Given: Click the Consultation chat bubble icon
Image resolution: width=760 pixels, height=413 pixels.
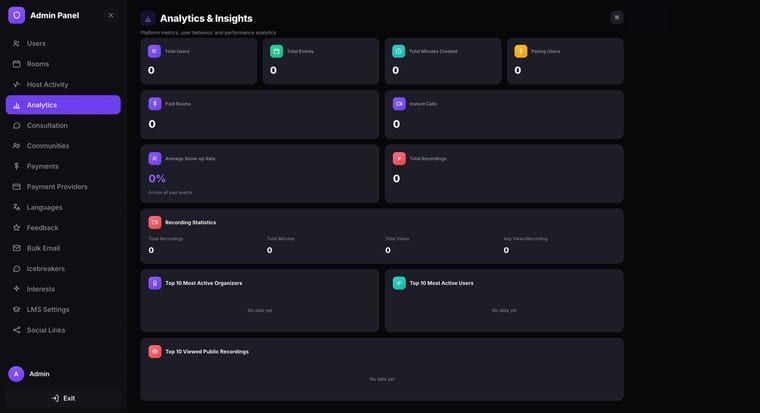Looking at the screenshot, I should [x=16, y=126].
